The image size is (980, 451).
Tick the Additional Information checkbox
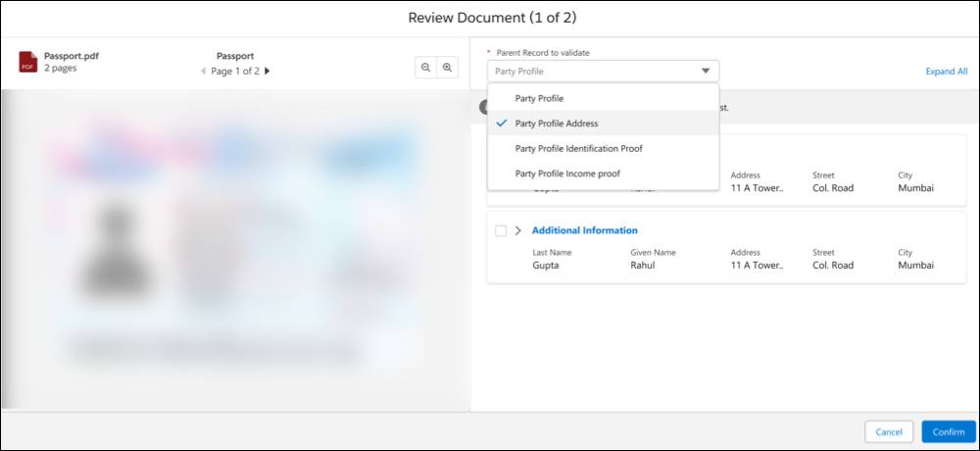point(501,230)
